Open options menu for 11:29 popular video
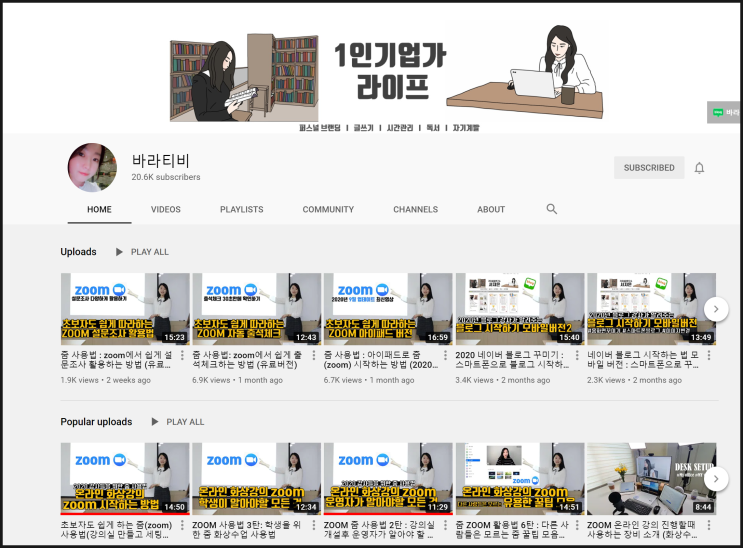 tap(445, 525)
